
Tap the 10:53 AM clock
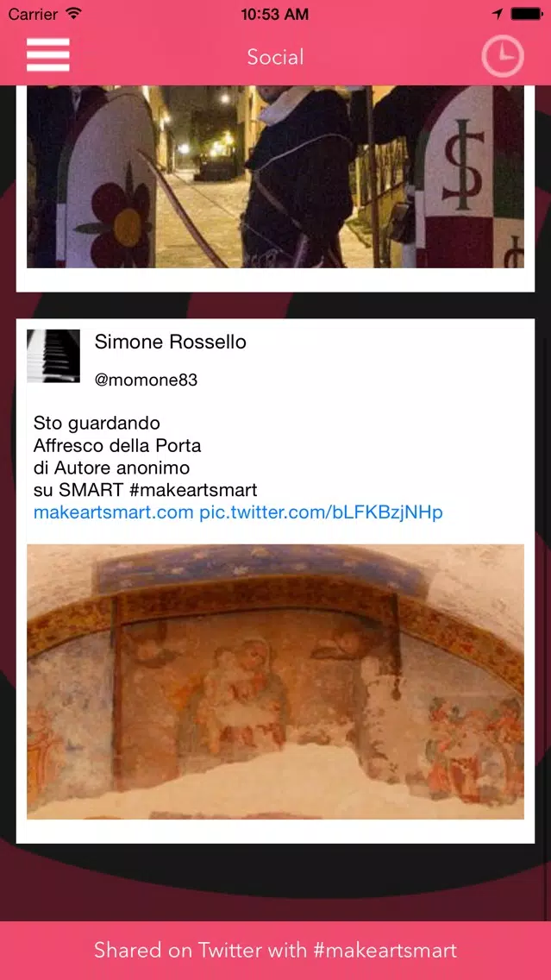275,14
